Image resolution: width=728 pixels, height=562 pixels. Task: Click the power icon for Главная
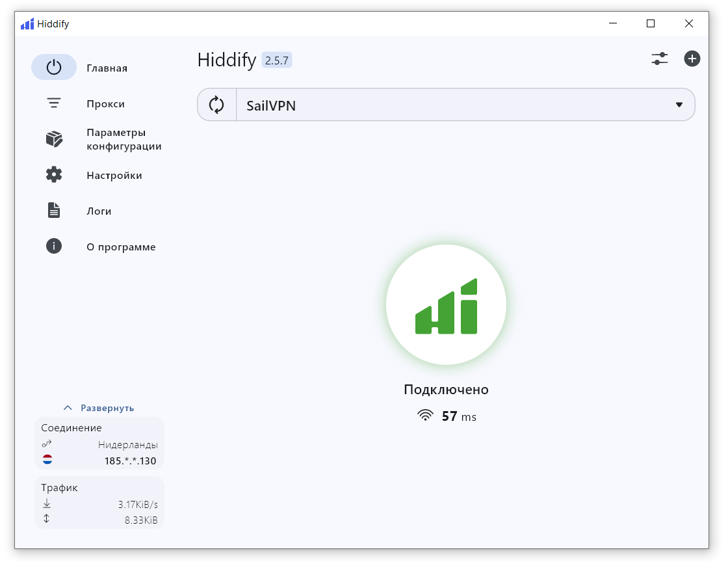point(54,68)
